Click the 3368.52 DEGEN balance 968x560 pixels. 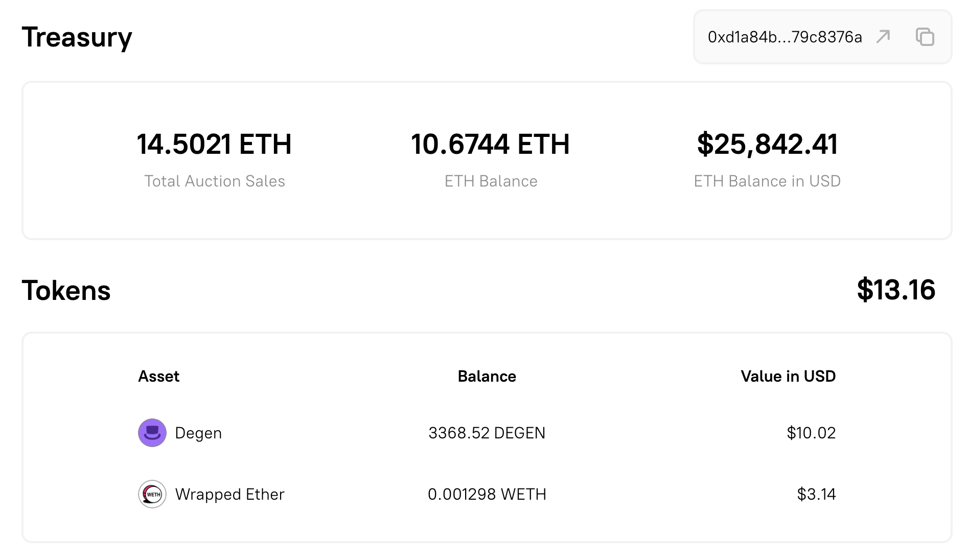click(487, 433)
